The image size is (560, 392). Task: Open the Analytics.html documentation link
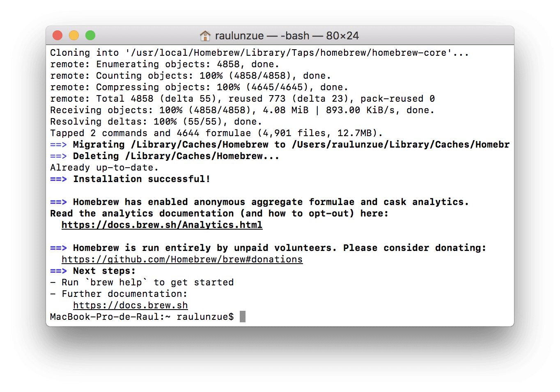click(162, 225)
